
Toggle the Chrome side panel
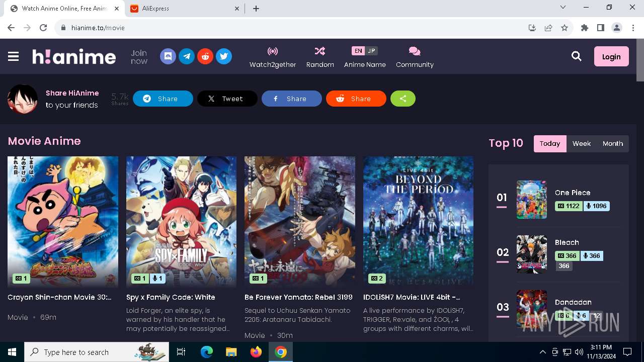(601, 28)
